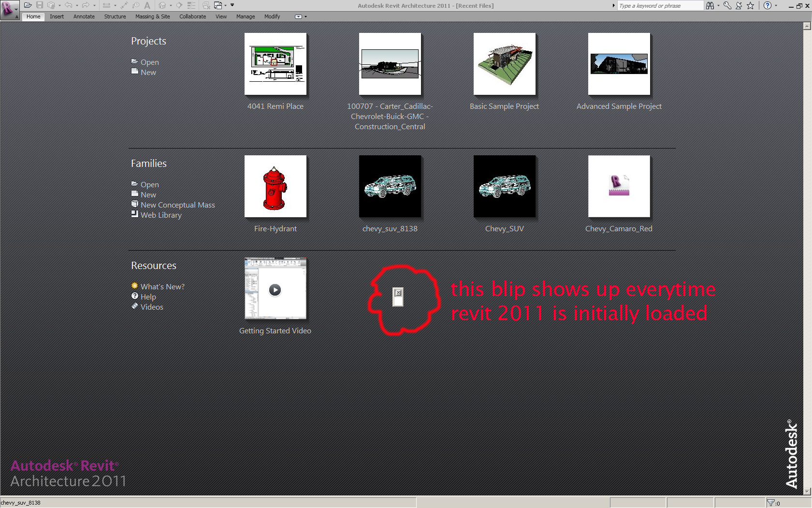
Task: Click the Section tool icon
Action: [179, 5]
